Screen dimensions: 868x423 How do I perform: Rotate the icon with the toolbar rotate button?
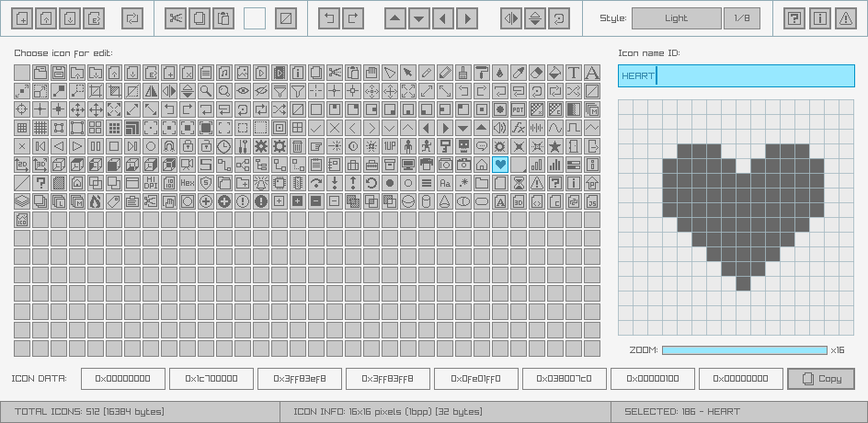558,18
